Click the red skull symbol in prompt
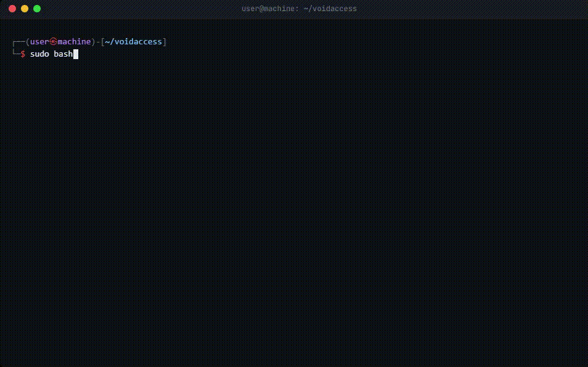The width and height of the screenshot is (588, 367). click(x=53, y=42)
